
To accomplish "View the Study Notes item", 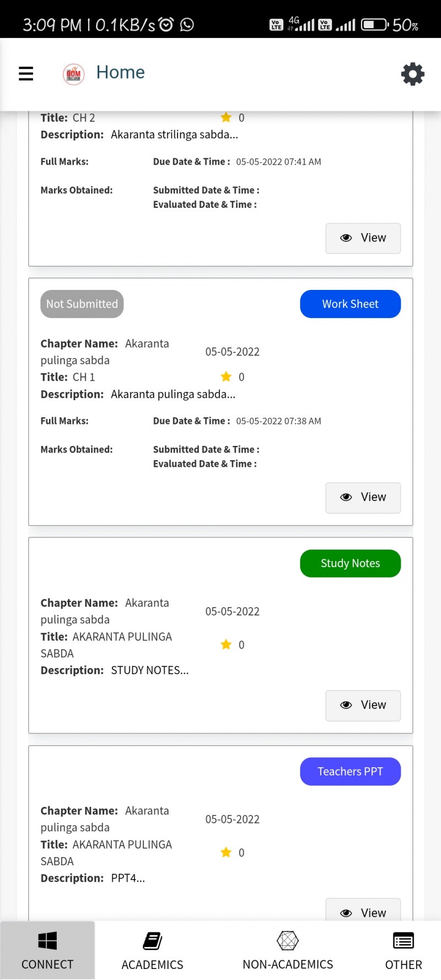I will coord(363,706).
